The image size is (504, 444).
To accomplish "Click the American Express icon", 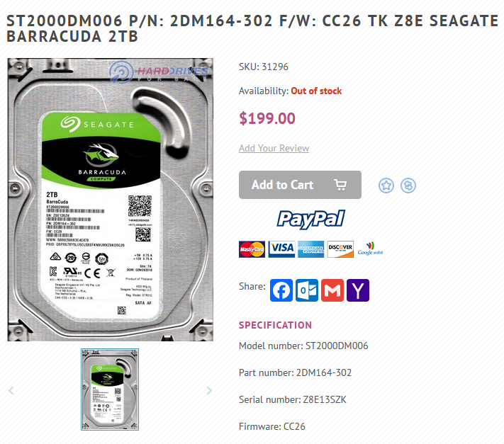I will 310,249.
